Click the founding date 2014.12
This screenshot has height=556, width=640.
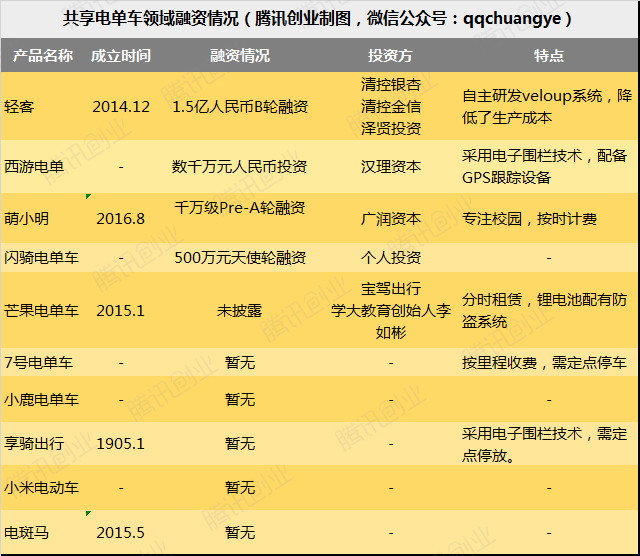121,107
